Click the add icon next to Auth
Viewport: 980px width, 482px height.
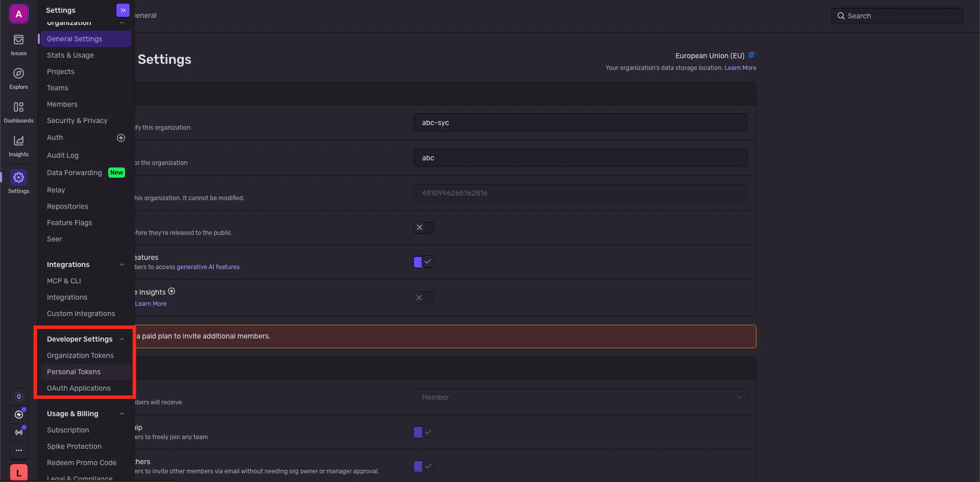[121, 137]
